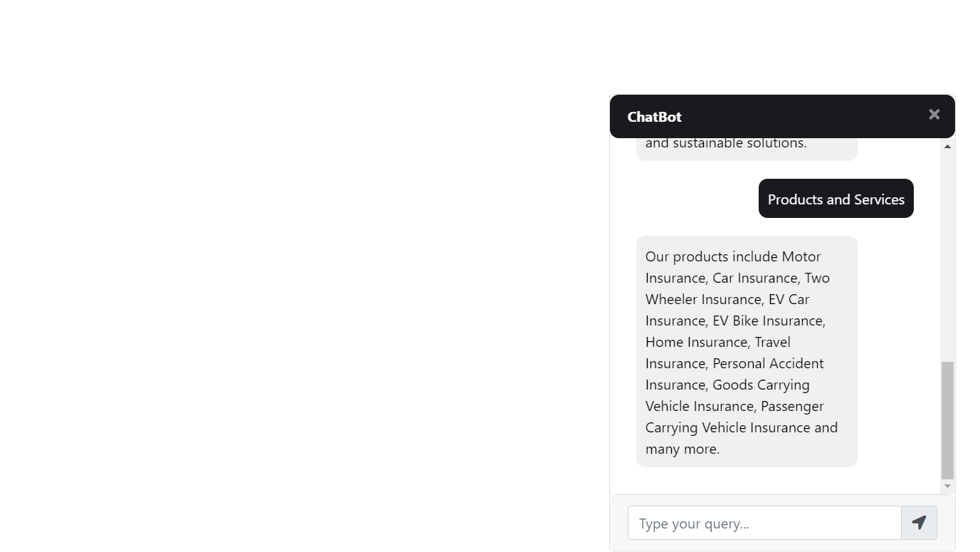Viewport: 980px width, 552px height.
Task: Click "many more." at the reply's end
Action: [683, 449]
